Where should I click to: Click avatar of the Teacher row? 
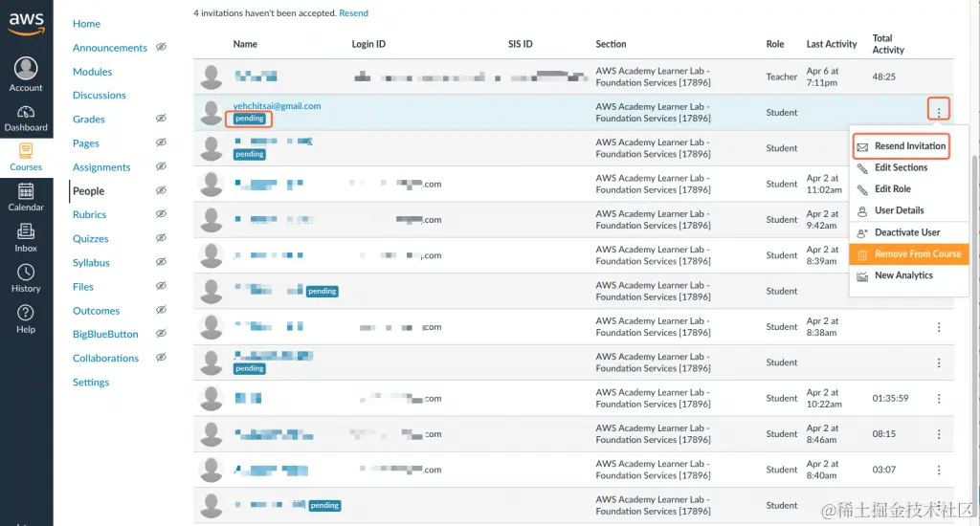[212, 77]
